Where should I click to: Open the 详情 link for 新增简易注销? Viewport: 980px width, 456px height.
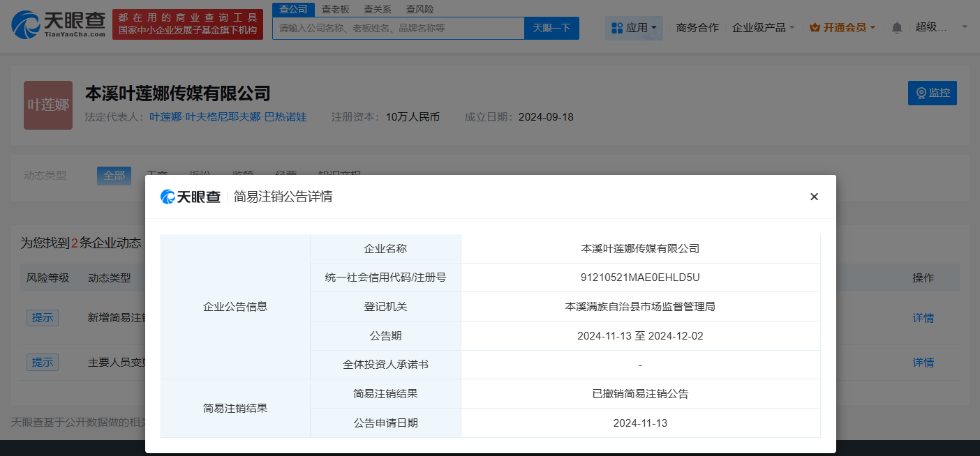pyautogui.click(x=923, y=318)
